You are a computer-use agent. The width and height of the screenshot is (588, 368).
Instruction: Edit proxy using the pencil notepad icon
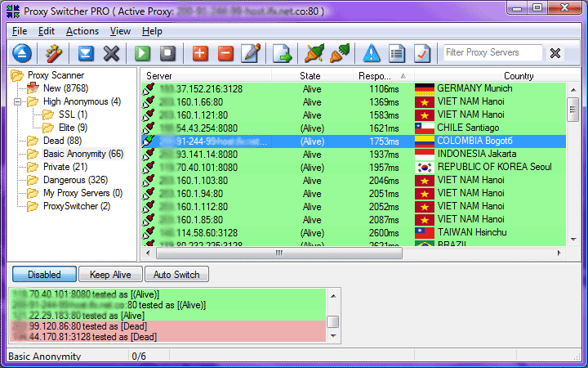[251, 53]
